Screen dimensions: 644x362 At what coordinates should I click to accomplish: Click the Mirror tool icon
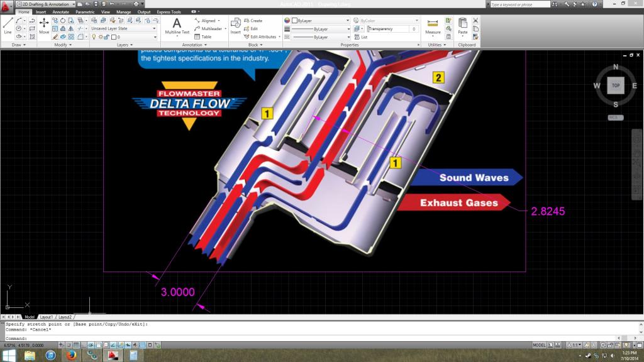(70, 28)
